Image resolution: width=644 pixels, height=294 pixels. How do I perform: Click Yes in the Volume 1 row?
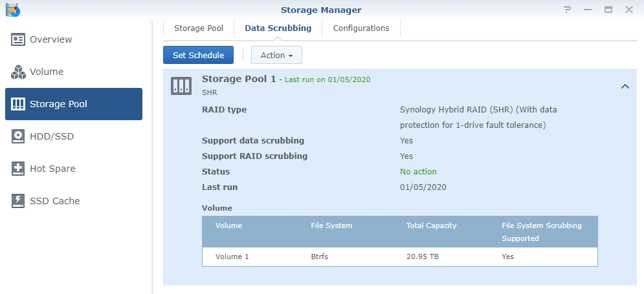[507, 257]
